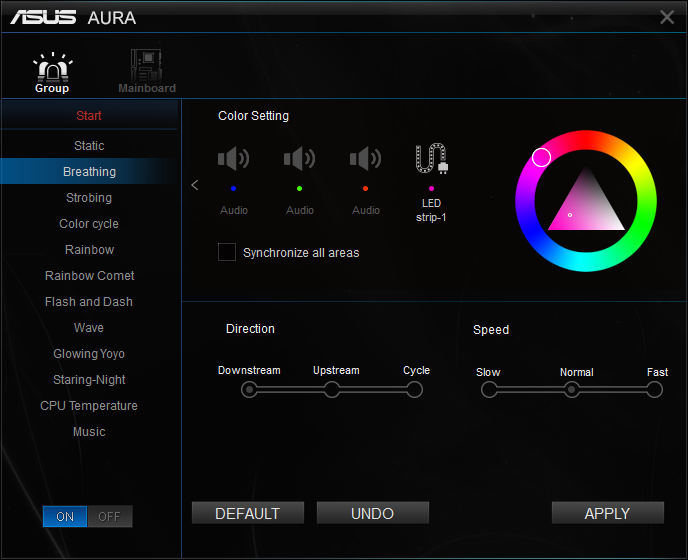The image size is (688, 560).
Task: Choose the Music effect
Action: (x=89, y=432)
